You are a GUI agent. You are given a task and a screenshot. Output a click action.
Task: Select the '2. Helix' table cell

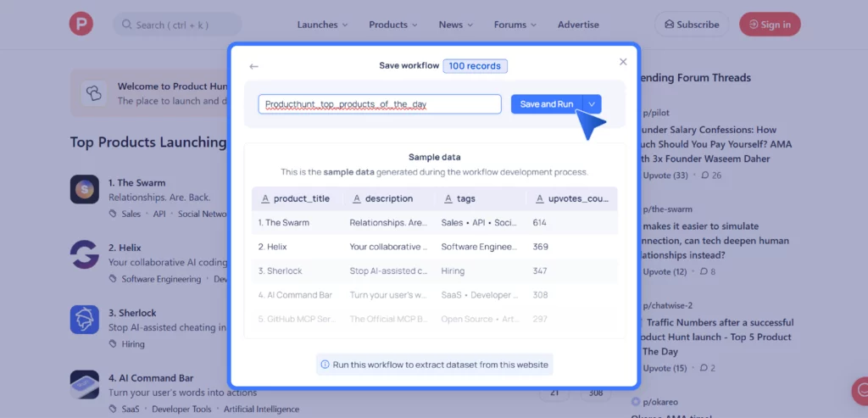click(x=298, y=247)
